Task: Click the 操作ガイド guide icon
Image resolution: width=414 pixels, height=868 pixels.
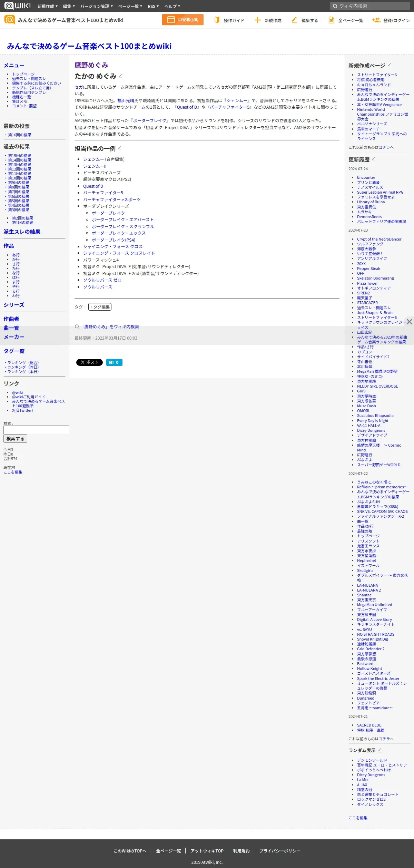Action: 217,20
